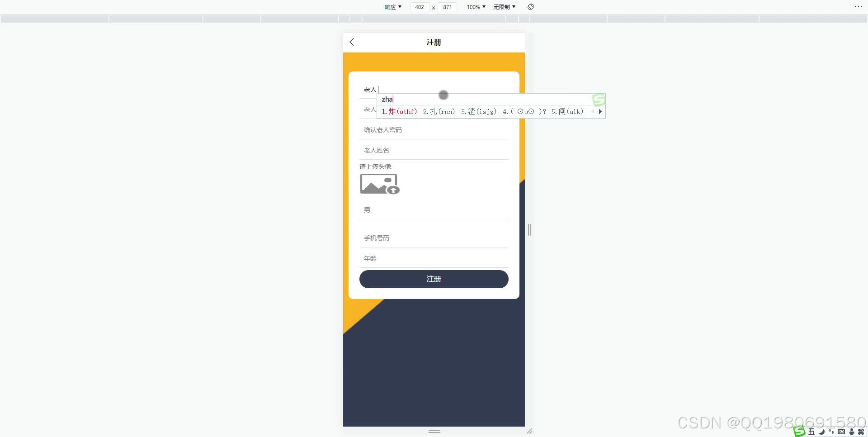Click the 注册 submit button

(434, 279)
